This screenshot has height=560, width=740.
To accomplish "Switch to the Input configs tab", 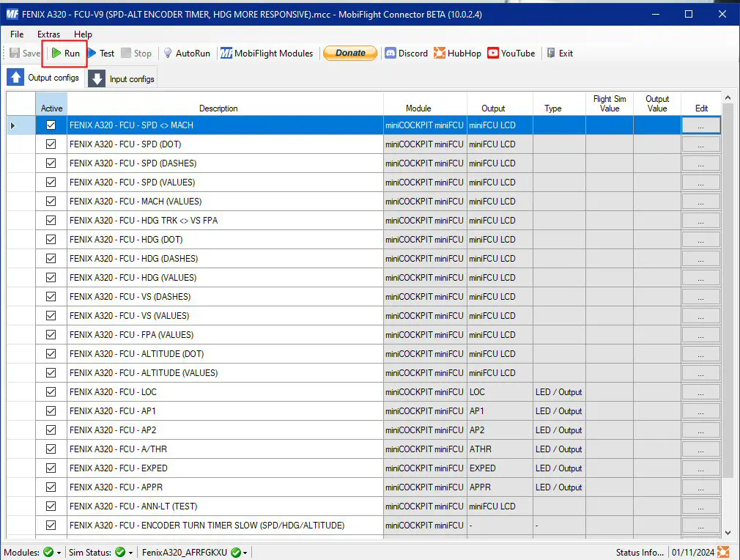I will click(122, 78).
